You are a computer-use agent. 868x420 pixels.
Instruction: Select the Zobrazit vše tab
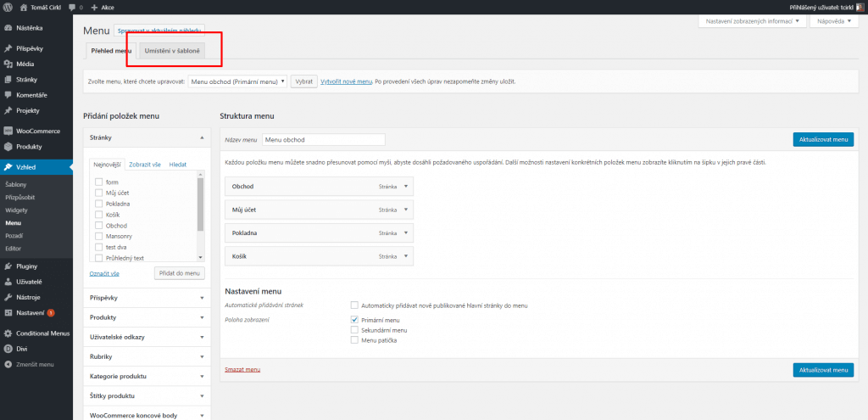[x=145, y=165]
